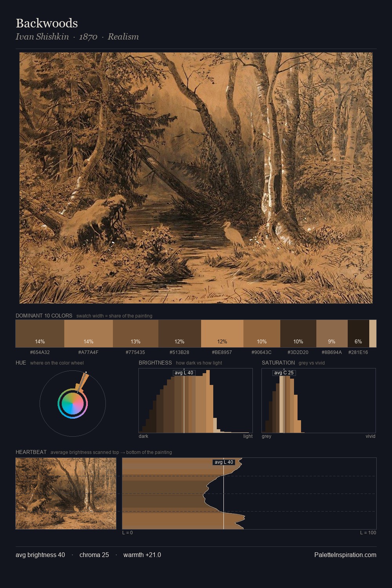Click the hex code text '#513B28'
Screen dimensions: 392x588
[180, 352]
